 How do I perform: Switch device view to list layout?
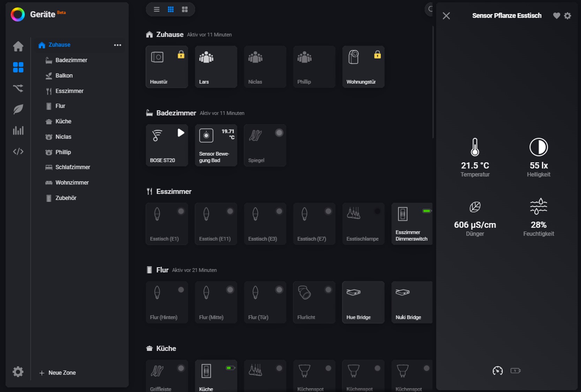click(x=157, y=9)
